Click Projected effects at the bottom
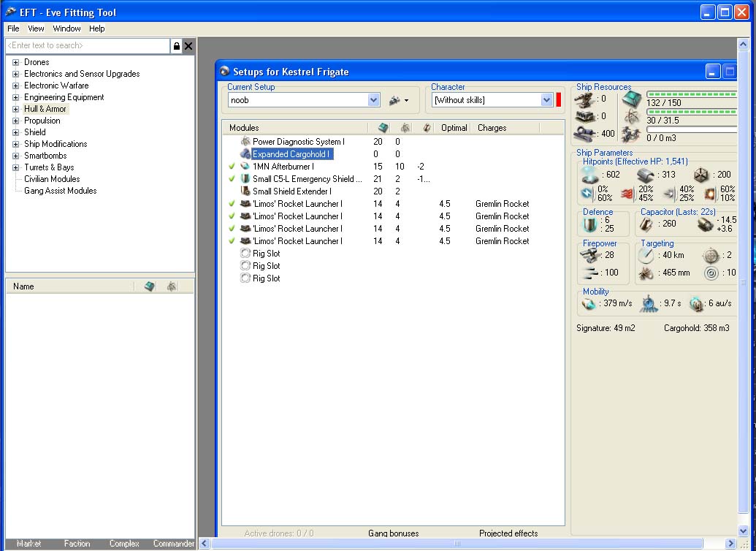This screenshot has width=756, height=551. (x=508, y=533)
